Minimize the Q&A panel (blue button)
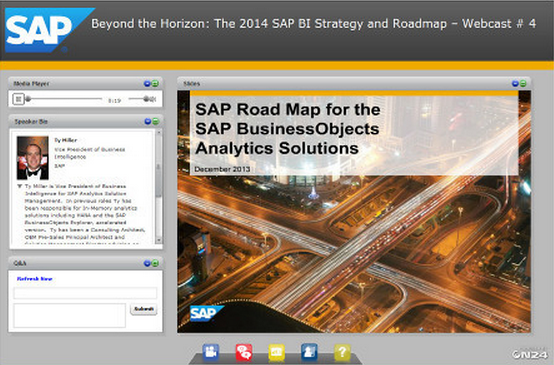 tap(147, 263)
